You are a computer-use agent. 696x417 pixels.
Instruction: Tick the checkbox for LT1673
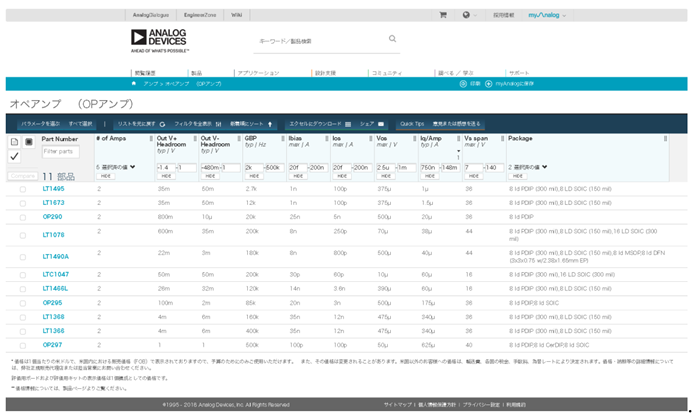(x=23, y=203)
